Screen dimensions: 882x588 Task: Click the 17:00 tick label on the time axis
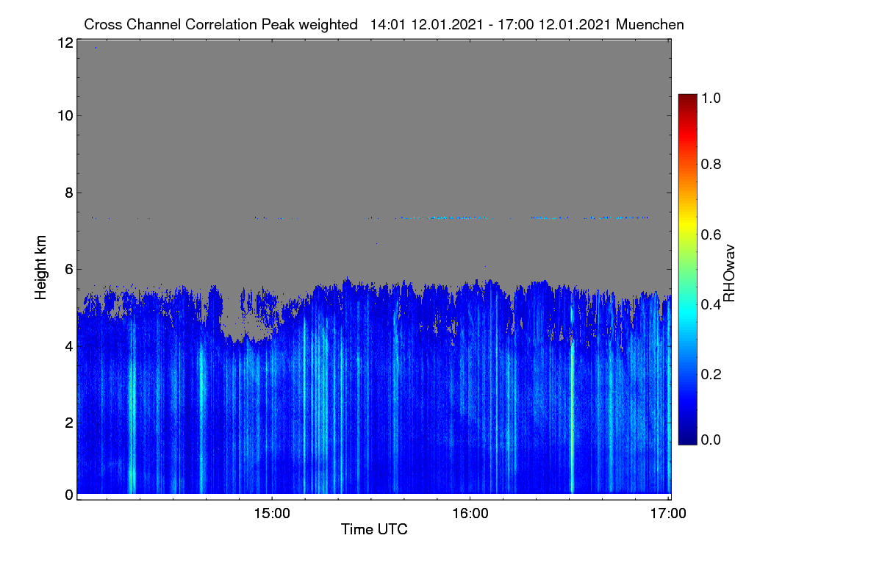coord(668,514)
